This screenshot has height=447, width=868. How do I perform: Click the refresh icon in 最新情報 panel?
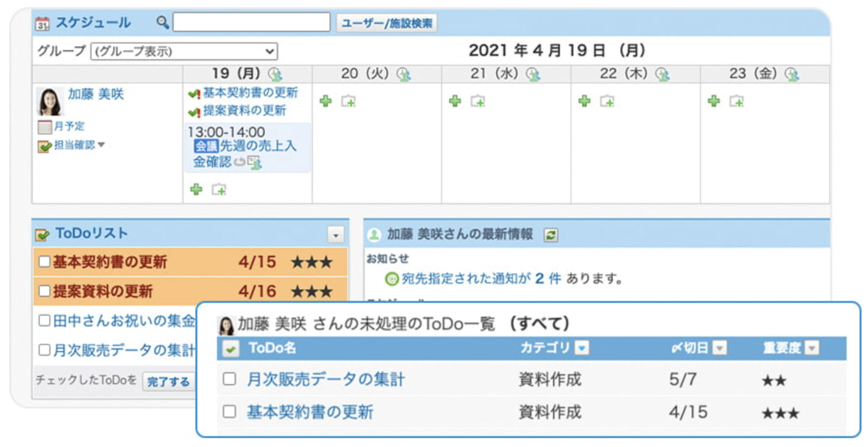pyautogui.click(x=552, y=235)
